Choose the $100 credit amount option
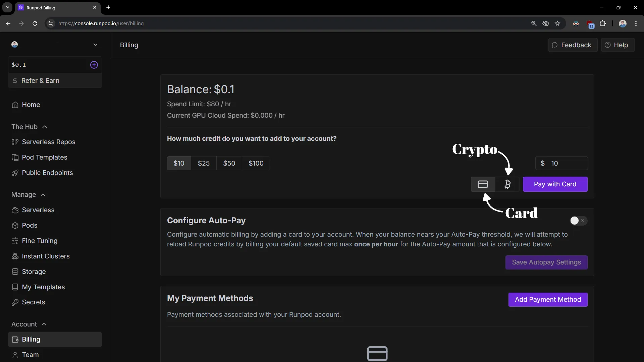Viewport: 644px width, 362px height. [x=256, y=163]
